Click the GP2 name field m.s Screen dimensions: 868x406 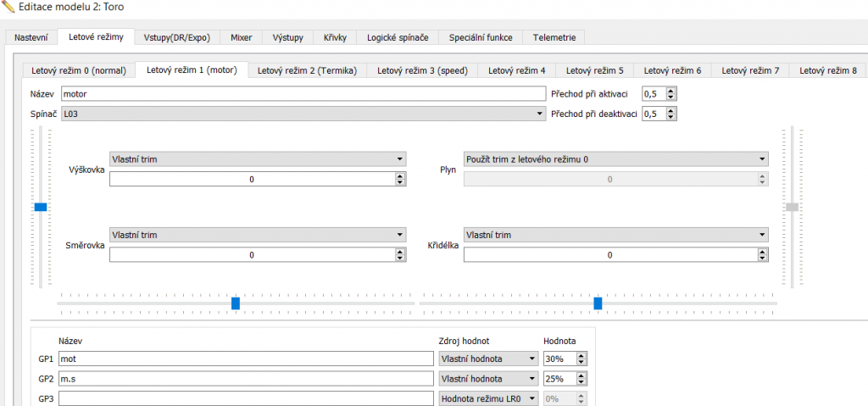tap(246, 378)
